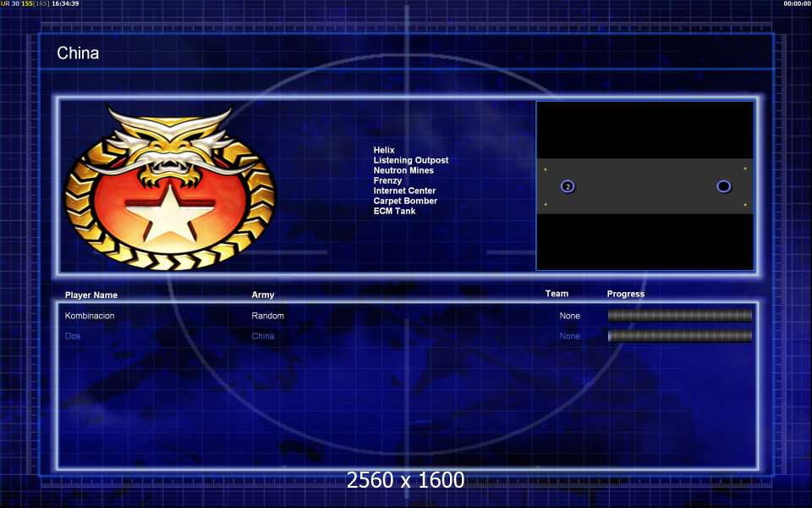Viewport: 812px width, 508px height.
Task: Click the "Progress" column header
Action: tap(626, 294)
